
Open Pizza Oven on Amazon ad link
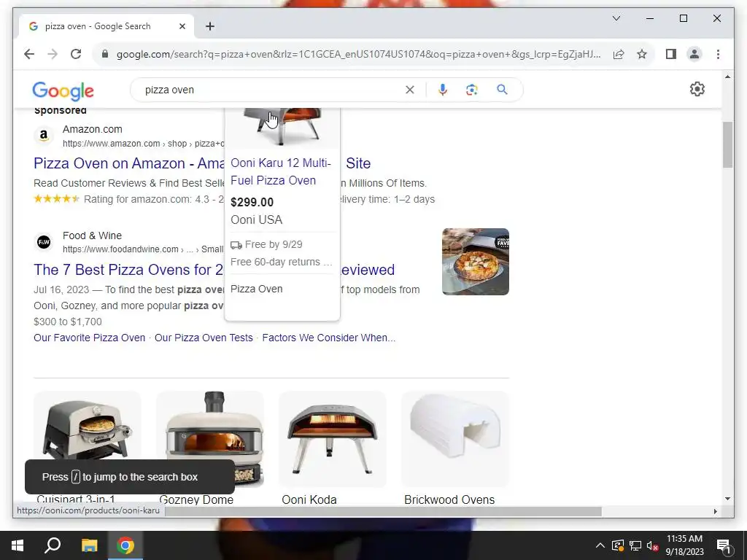click(x=128, y=163)
